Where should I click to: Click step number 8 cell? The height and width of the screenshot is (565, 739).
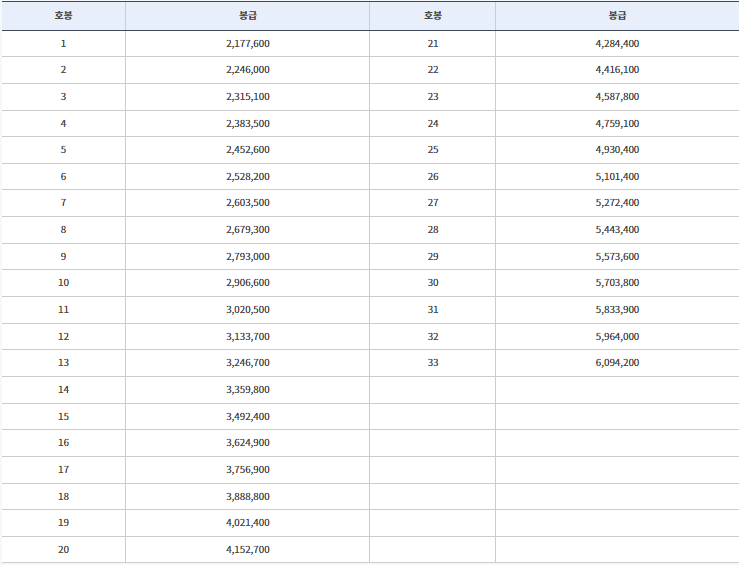[64, 229]
